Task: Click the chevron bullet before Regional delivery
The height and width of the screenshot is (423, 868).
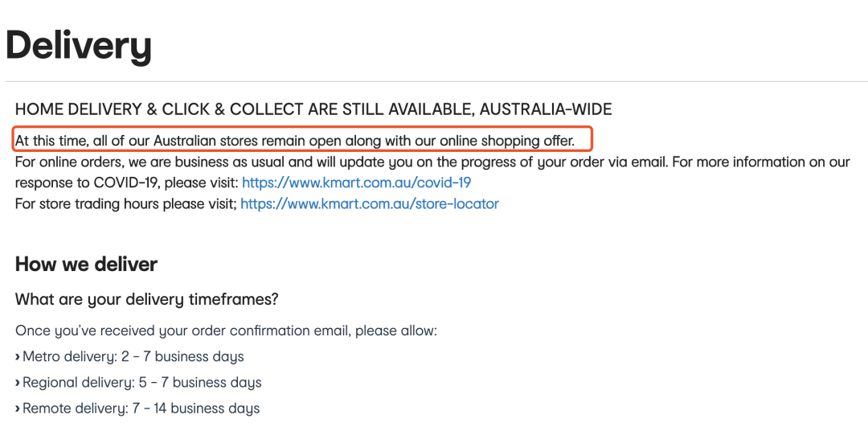Action: (x=18, y=383)
